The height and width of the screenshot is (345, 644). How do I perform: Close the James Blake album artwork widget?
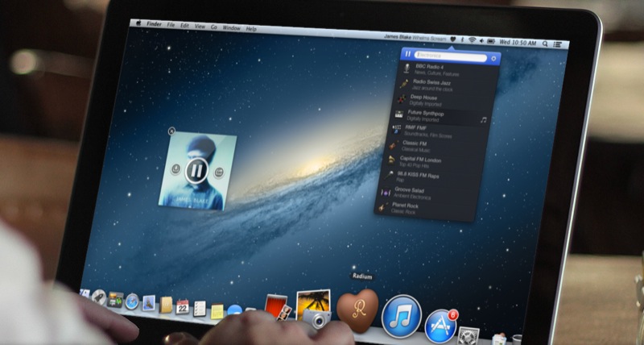[171, 131]
